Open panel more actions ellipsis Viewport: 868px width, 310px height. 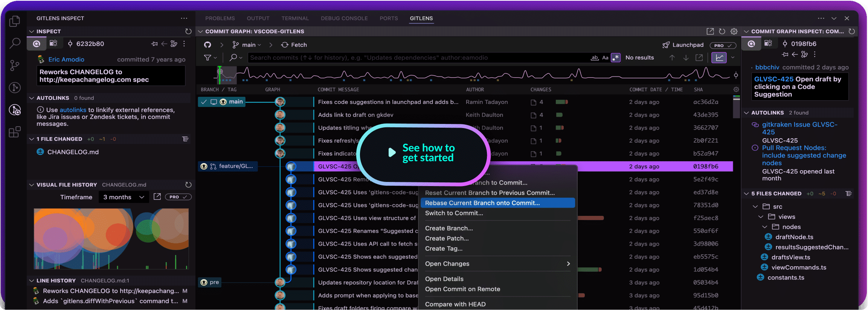(821, 18)
